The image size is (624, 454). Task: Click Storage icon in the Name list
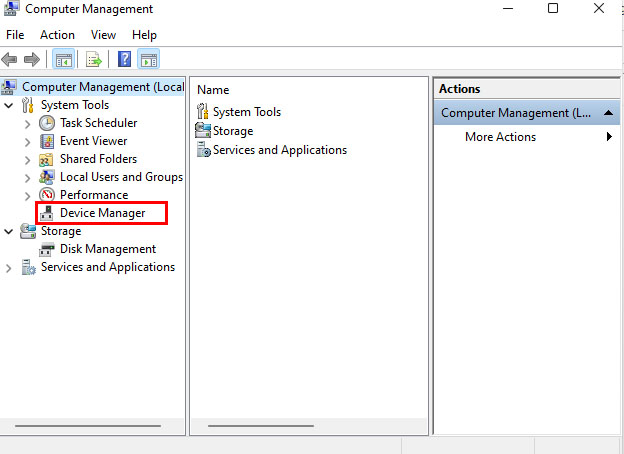pyautogui.click(x=203, y=131)
